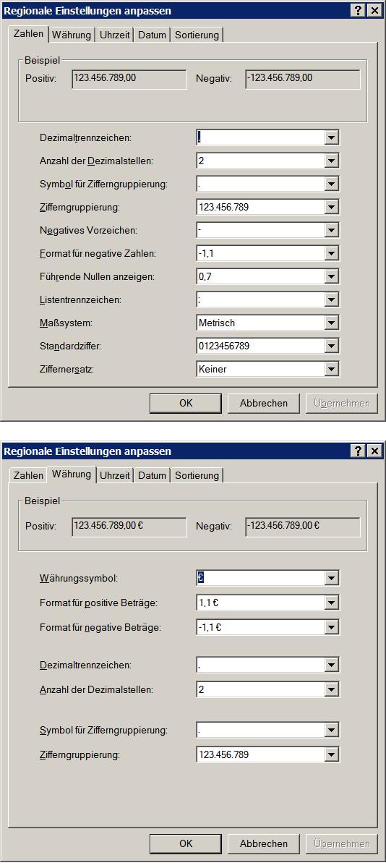Screen dimensions: 386x868
Task: Open the Währungssymbol dropdown arrow
Action: pyautogui.click(x=331, y=578)
